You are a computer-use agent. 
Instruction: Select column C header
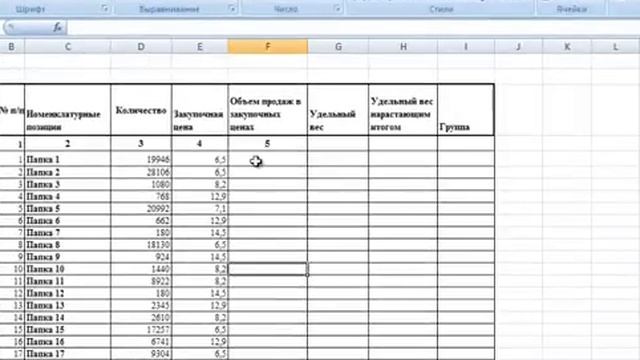pos(68,47)
